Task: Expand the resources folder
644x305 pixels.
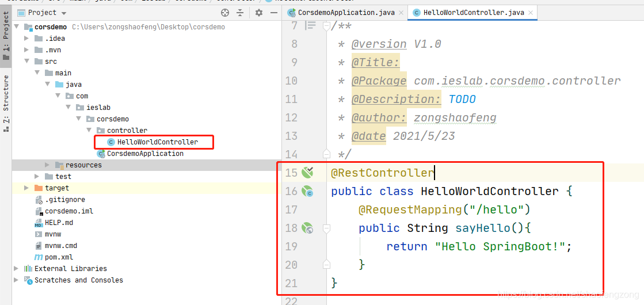Action: pyautogui.click(x=47, y=165)
